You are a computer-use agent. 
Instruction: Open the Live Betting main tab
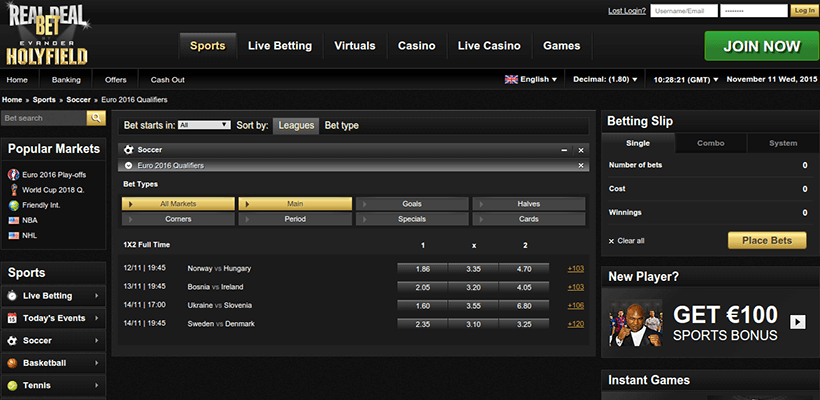[x=280, y=46]
